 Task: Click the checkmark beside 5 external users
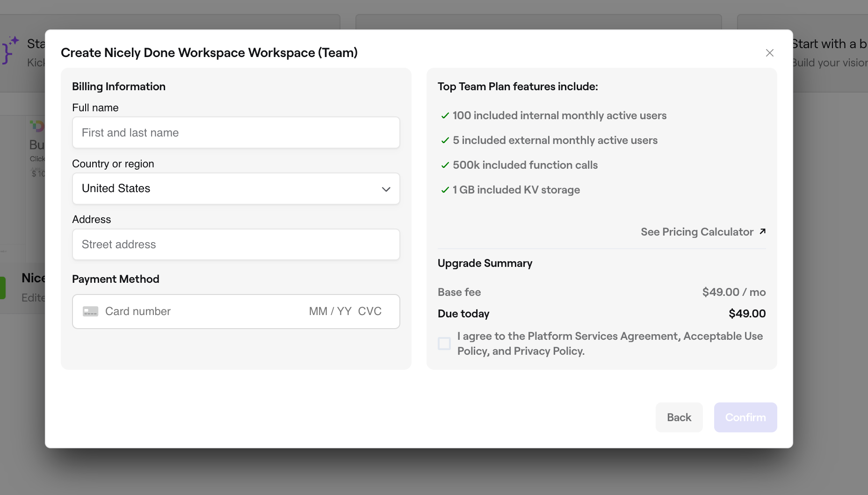pos(445,140)
